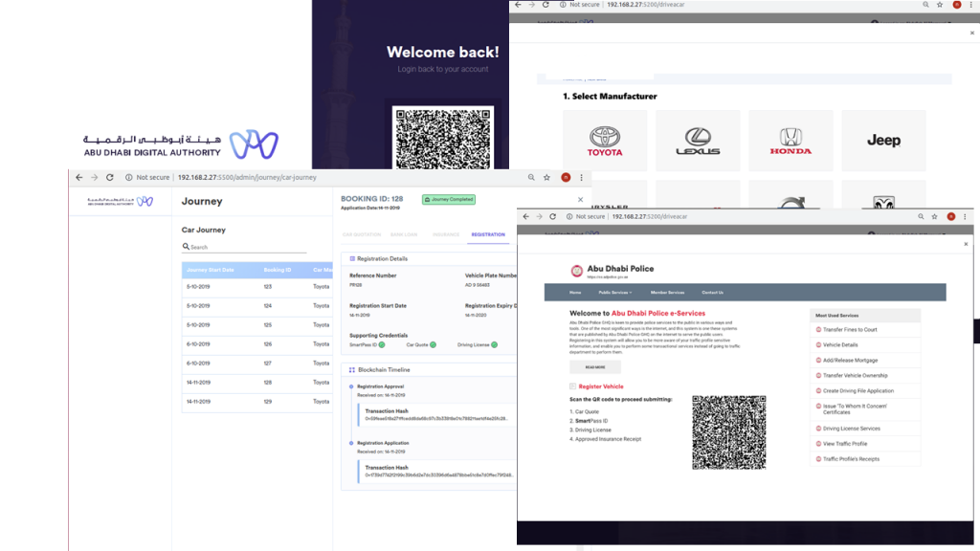Open Driving License Services link
This screenshot has width=980, height=551.
coord(851,429)
